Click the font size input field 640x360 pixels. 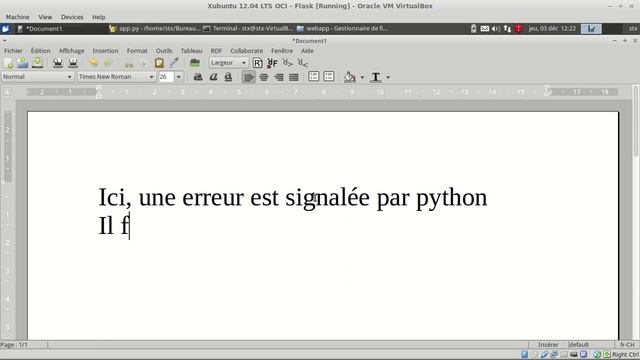point(166,77)
